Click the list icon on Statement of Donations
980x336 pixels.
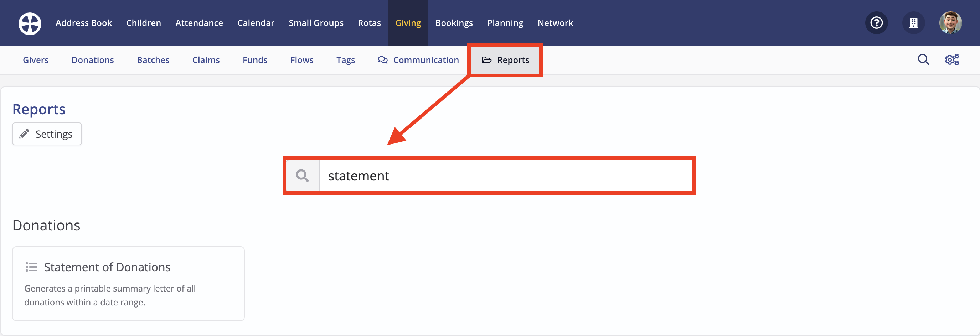[x=31, y=267]
